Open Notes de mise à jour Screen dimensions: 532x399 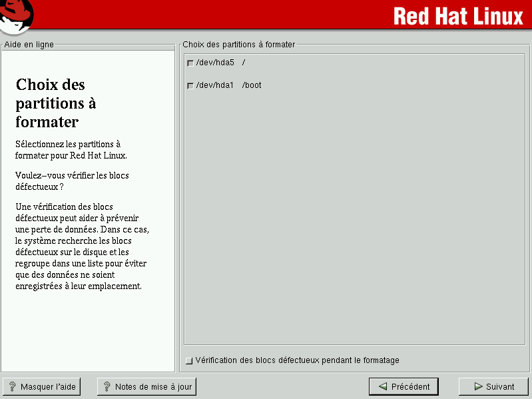click(x=146, y=386)
